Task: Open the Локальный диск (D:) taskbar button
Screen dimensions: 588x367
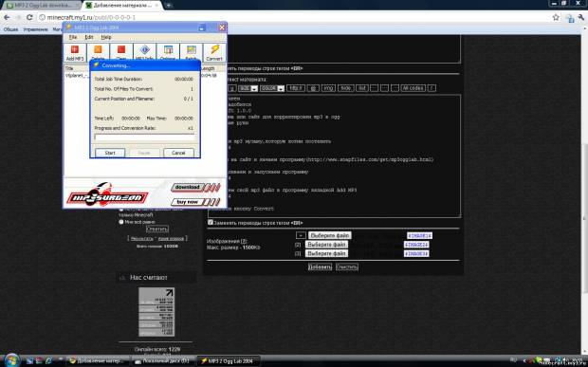Action: 163,361
